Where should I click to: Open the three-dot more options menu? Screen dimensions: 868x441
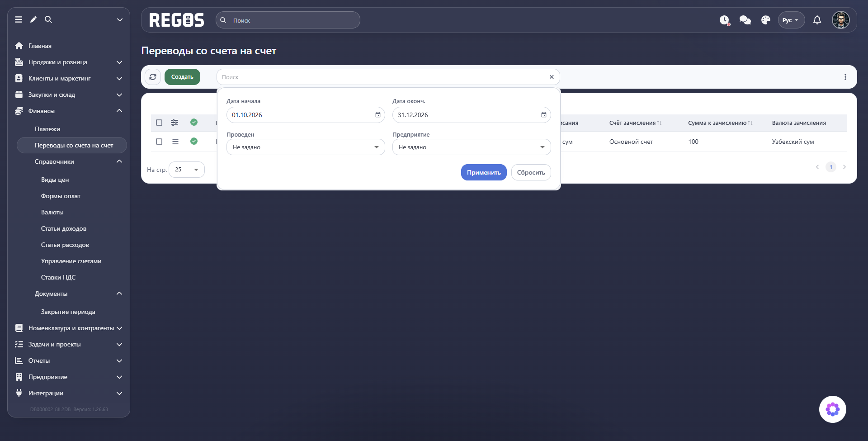[845, 77]
